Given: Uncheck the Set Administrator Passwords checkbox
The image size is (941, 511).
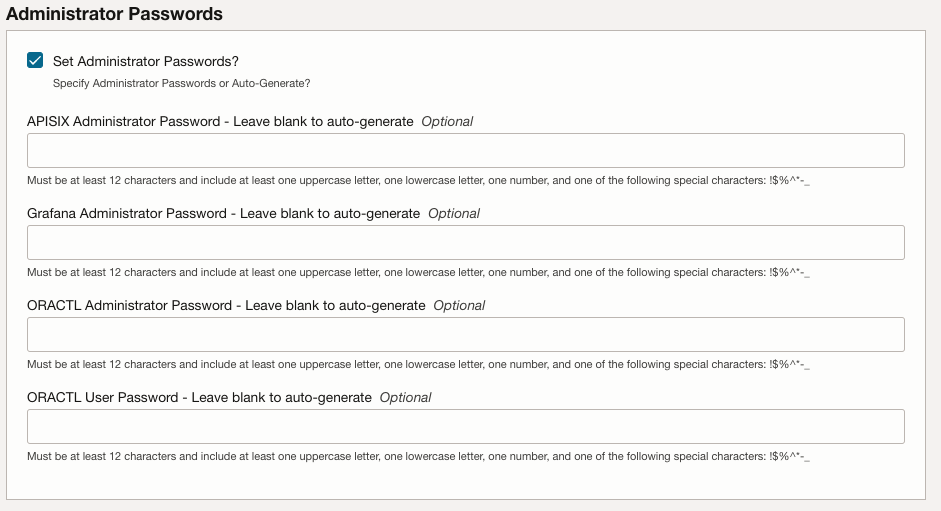Looking at the screenshot, I should click(36, 61).
